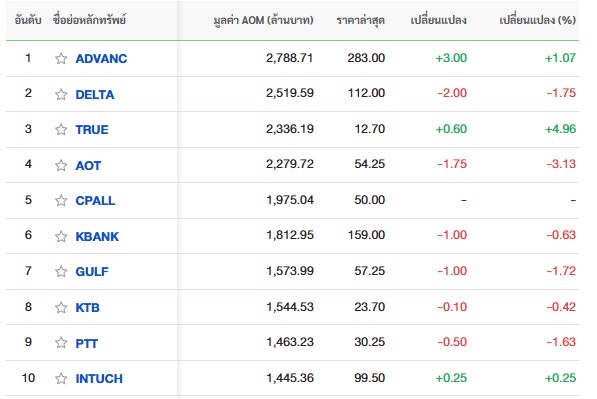The height and width of the screenshot is (399, 597).
Task: Open the KBANK stock details
Action: 97,236
